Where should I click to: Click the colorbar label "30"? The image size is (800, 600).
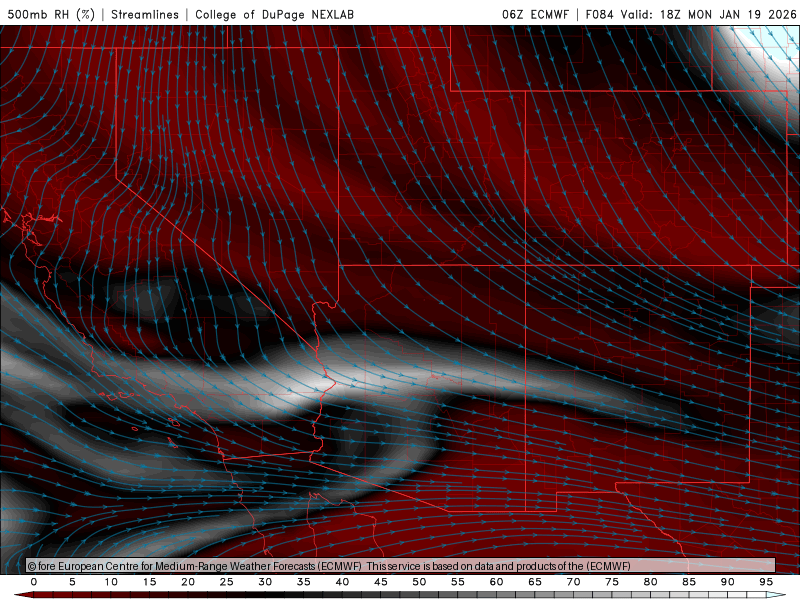click(x=265, y=582)
